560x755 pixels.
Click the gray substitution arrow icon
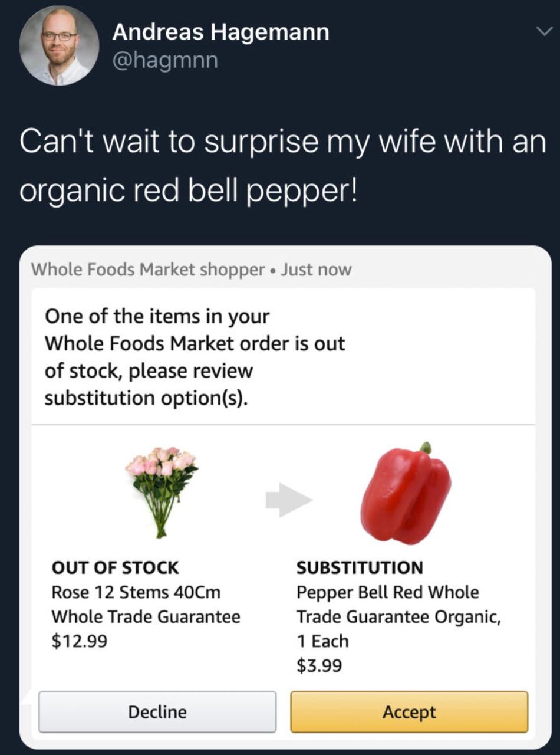click(x=288, y=500)
